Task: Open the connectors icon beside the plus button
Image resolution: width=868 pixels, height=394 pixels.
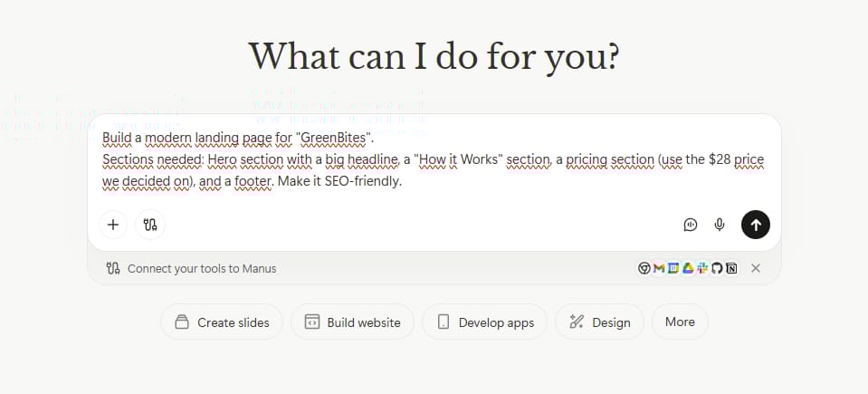Action: tap(150, 225)
